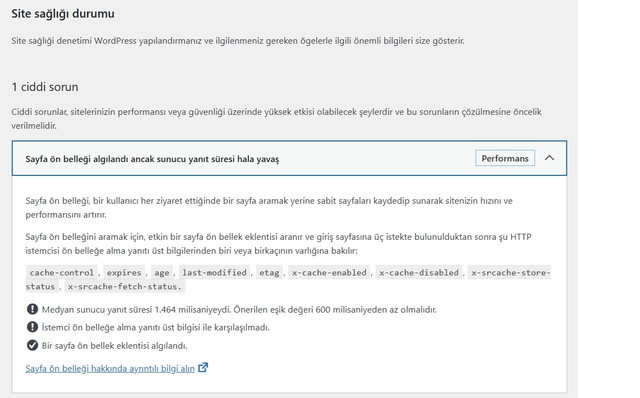The image size is (640, 398).
Task: Click the external link icon after the link
Action: [x=203, y=368]
